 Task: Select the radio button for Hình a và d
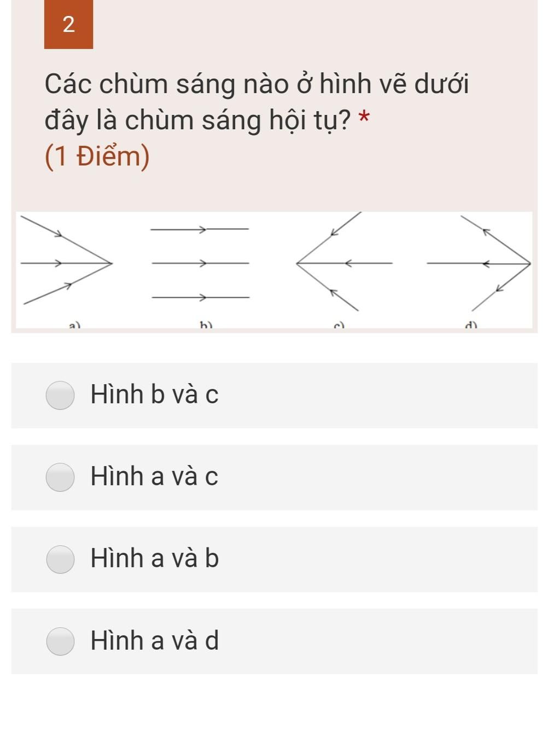click(x=60, y=641)
